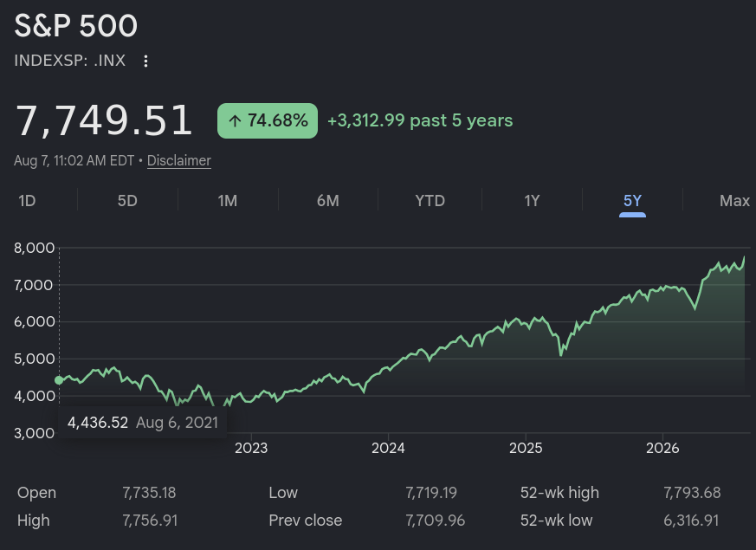Show year-to-date YTD chart
This screenshot has height=550, width=756.
click(430, 201)
